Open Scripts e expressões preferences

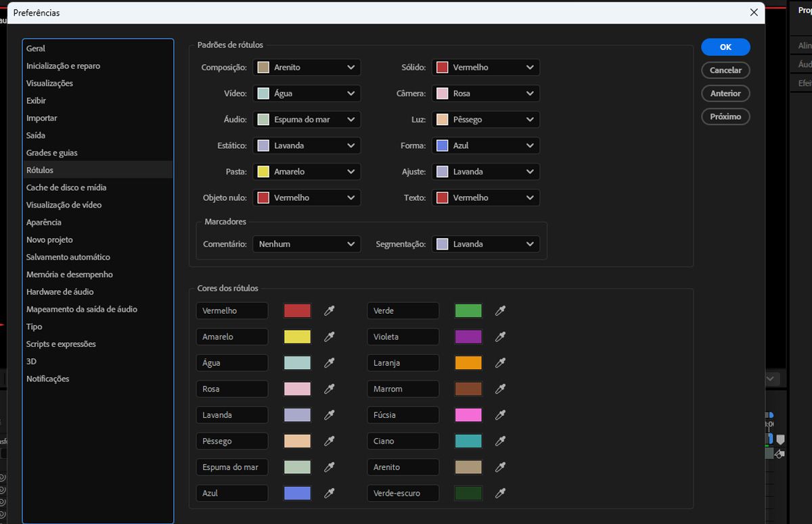point(98,344)
